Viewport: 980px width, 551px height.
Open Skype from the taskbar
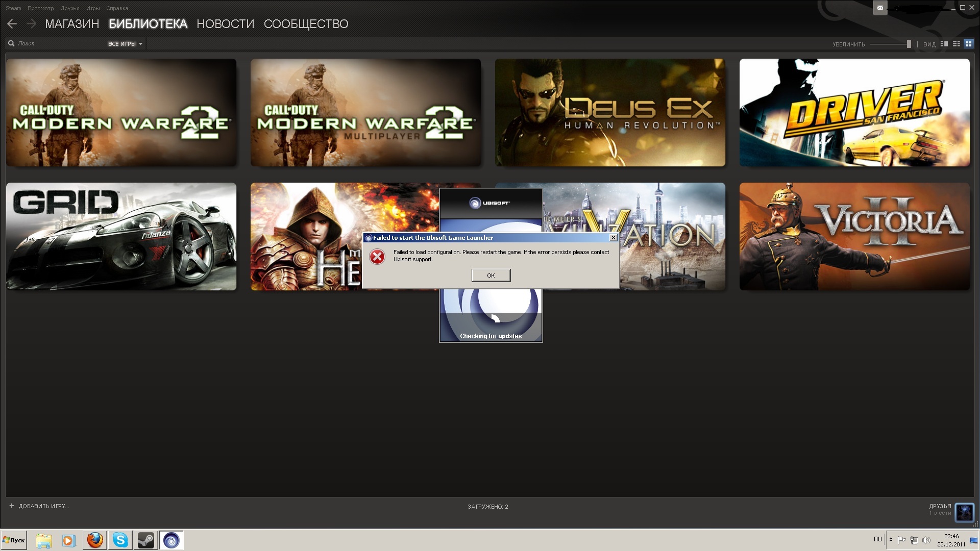pyautogui.click(x=120, y=540)
